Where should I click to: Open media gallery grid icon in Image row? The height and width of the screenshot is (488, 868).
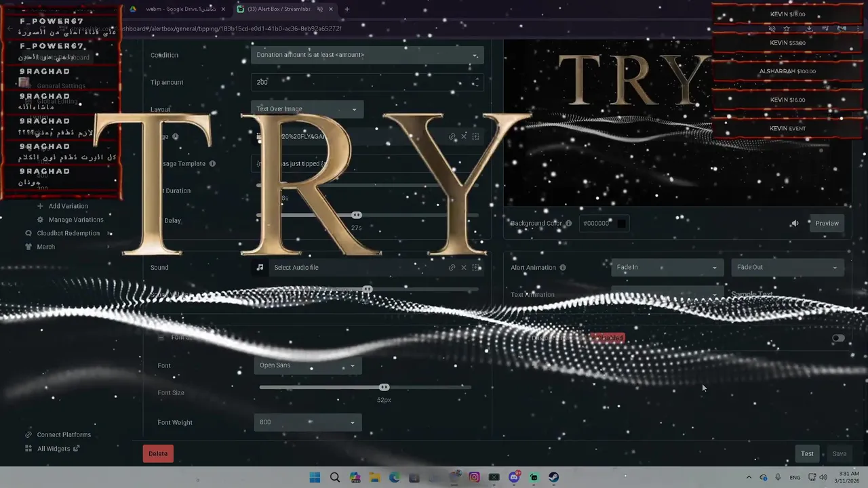(476, 137)
